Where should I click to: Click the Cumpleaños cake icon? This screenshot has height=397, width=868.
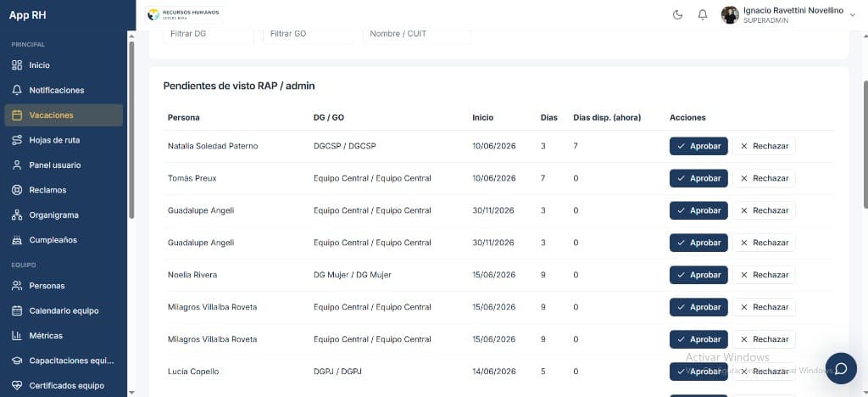click(x=17, y=240)
